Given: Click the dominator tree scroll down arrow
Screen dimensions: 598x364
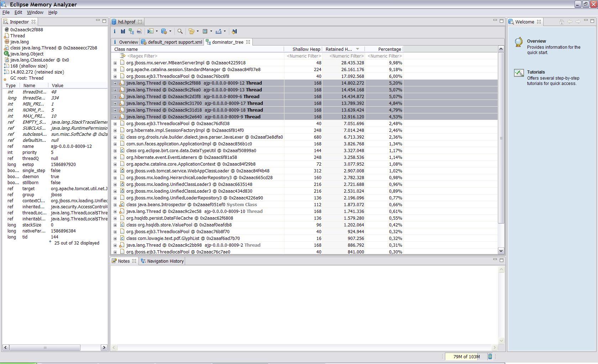Looking at the screenshot, I should [501, 251].
